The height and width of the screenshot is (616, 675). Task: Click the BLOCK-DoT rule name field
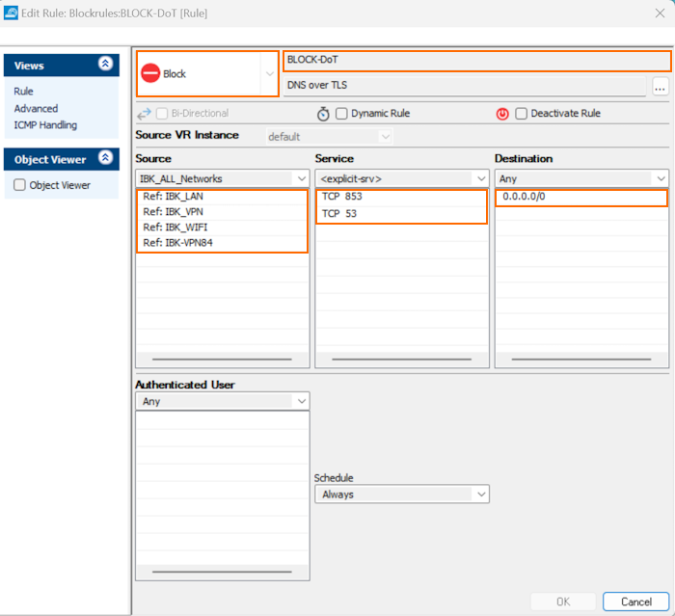click(x=475, y=60)
